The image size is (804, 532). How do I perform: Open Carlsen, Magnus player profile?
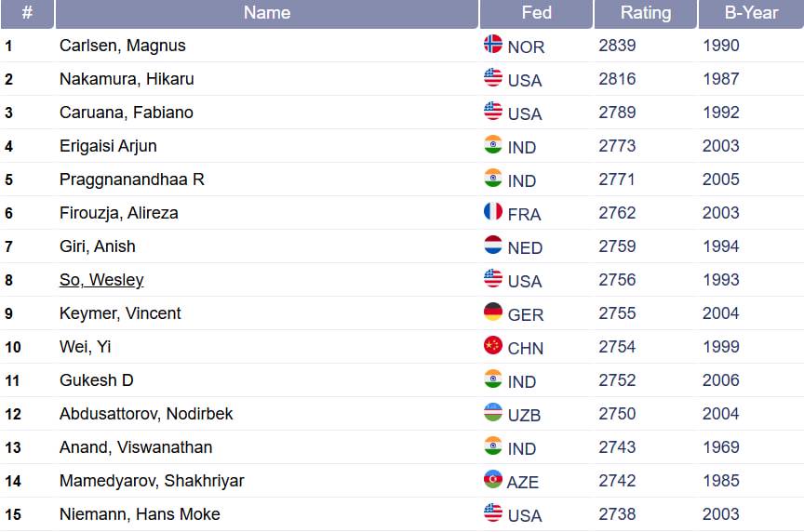[x=123, y=46]
